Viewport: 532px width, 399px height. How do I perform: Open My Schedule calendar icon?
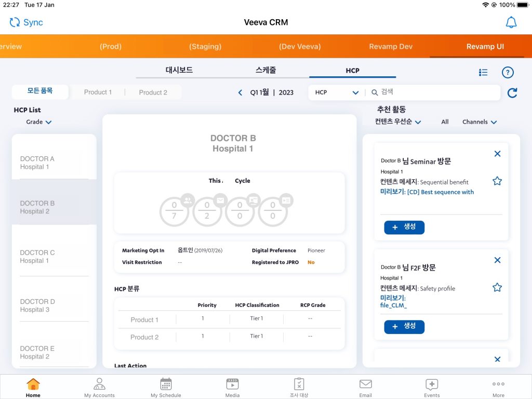coord(166,387)
